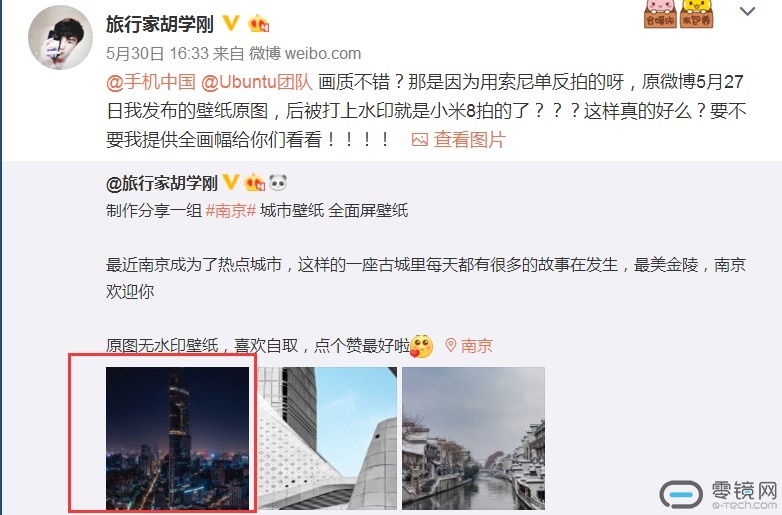Viewport: 782px width, 515px height.
Task: Open the @Ubuntu团队 mention link
Action: 257,82
